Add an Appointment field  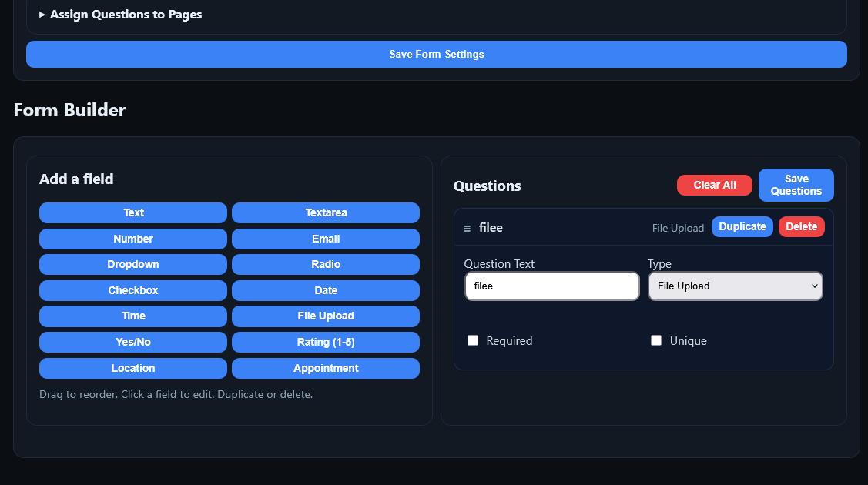click(x=325, y=369)
